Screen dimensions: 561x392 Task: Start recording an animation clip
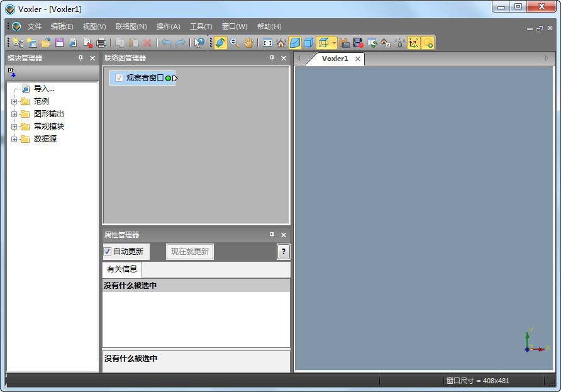[x=357, y=42]
